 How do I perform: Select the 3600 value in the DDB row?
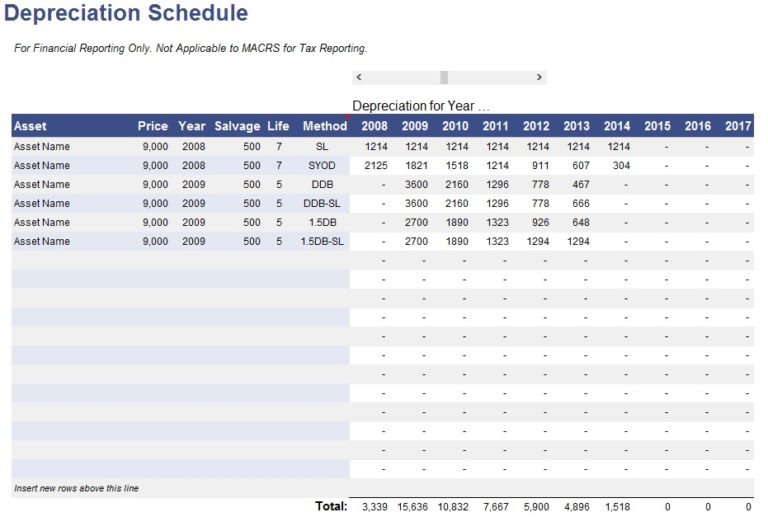click(x=416, y=185)
